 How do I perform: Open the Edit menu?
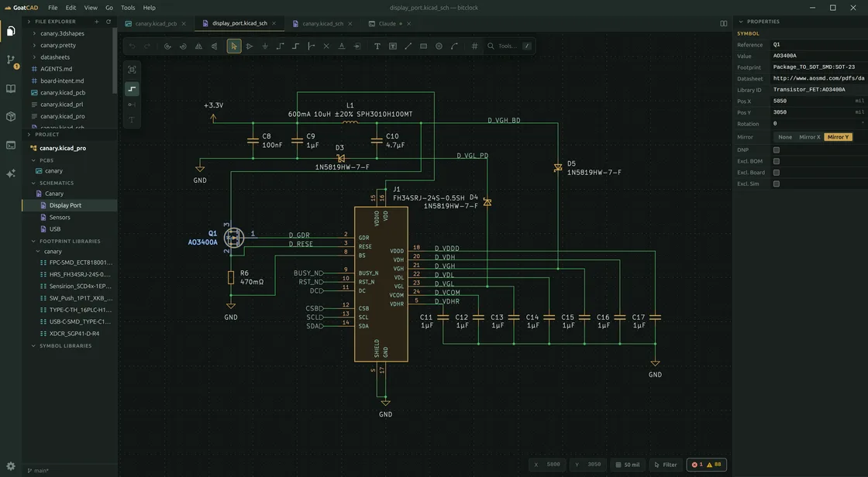(x=71, y=8)
